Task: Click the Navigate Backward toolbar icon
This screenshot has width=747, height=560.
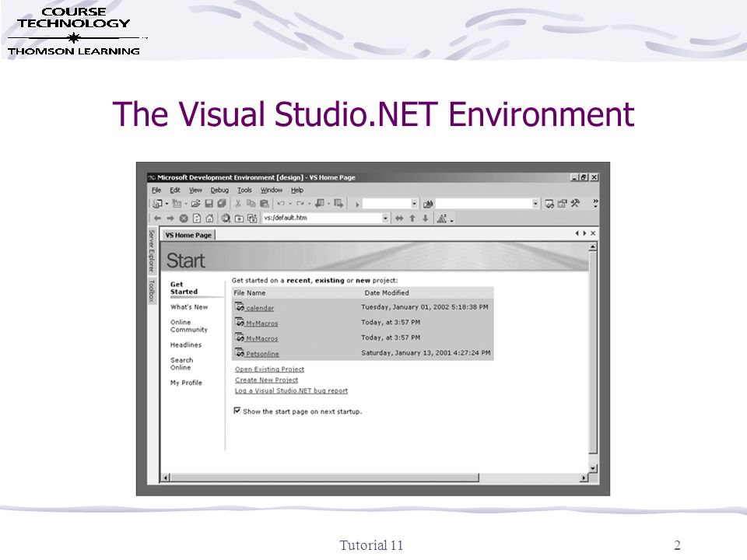Action: point(320,204)
